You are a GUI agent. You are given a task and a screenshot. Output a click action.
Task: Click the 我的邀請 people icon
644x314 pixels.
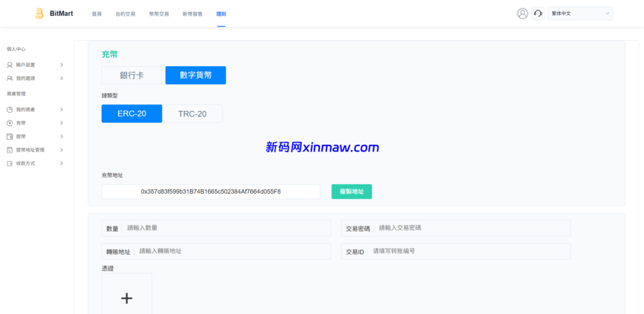tap(10, 78)
